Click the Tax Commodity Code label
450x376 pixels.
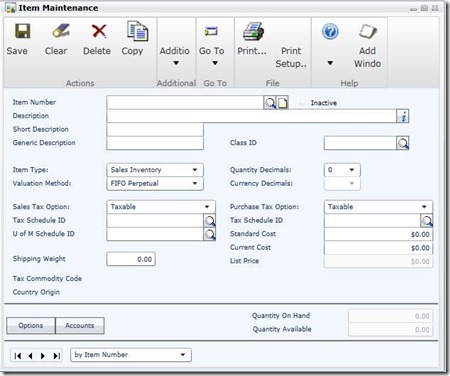coord(47,279)
